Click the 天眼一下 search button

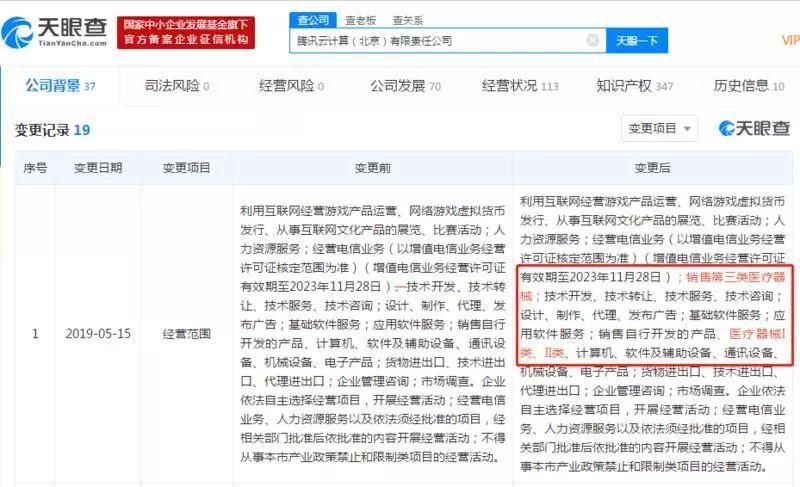pos(637,40)
